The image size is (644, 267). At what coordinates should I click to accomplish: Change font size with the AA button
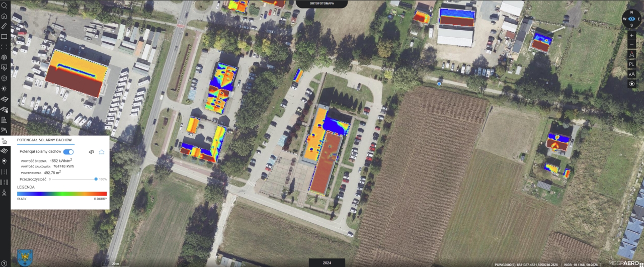tap(632, 74)
